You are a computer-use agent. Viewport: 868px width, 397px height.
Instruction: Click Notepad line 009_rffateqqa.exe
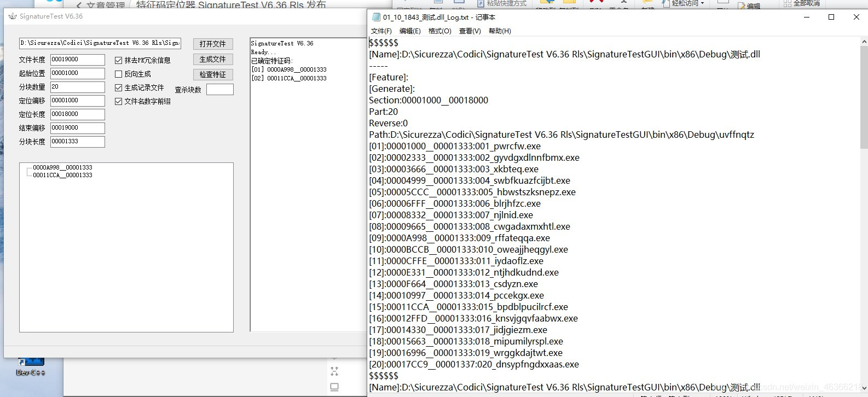click(460, 238)
